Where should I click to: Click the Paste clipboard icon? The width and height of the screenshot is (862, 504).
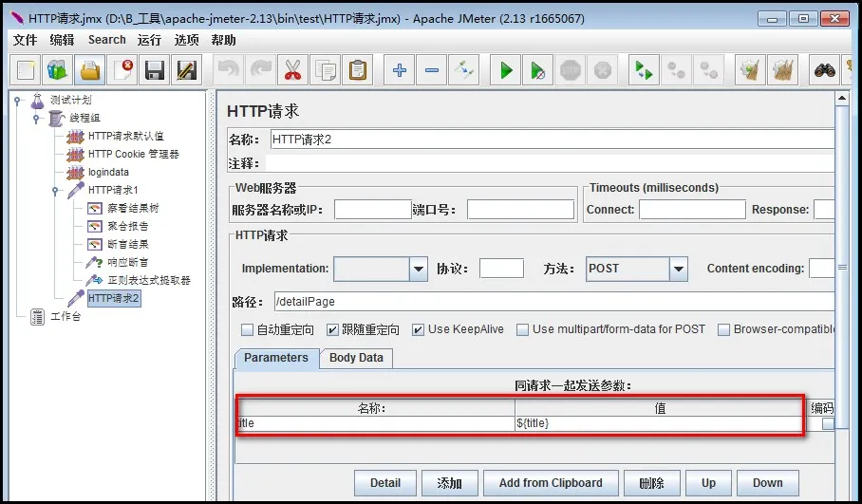[x=357, y=70]
